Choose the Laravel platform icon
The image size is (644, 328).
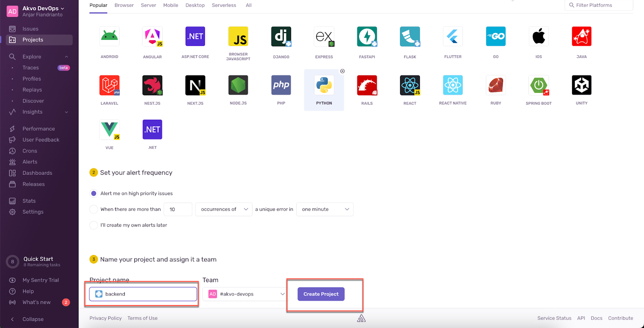point(109,85)
